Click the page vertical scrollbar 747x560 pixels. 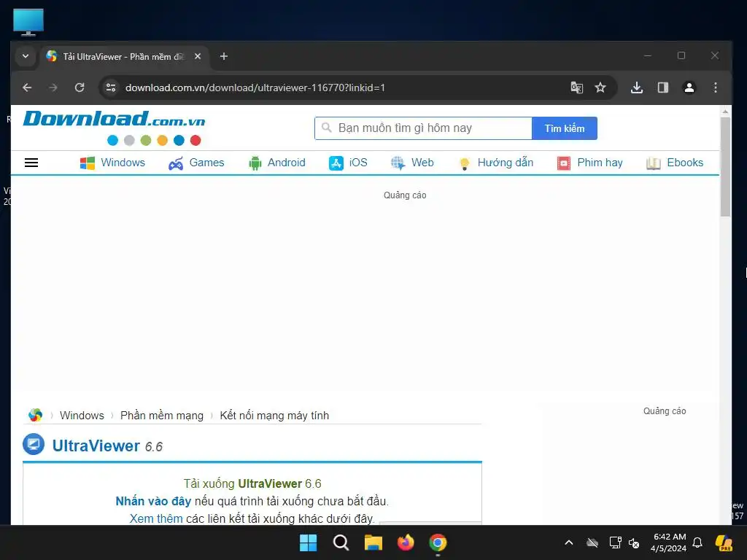pos(725,167)
